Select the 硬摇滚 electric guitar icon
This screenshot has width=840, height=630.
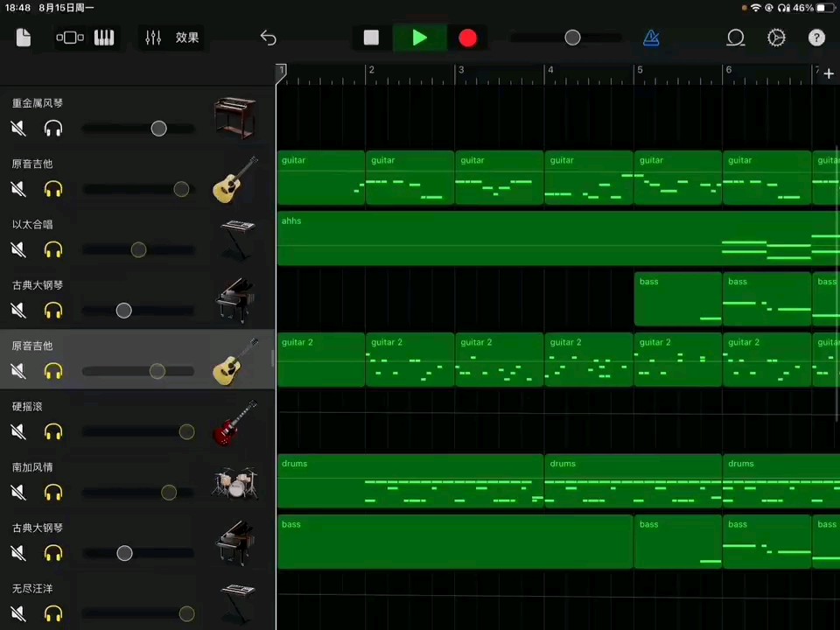pyautogui.click(x=234, y=423)
